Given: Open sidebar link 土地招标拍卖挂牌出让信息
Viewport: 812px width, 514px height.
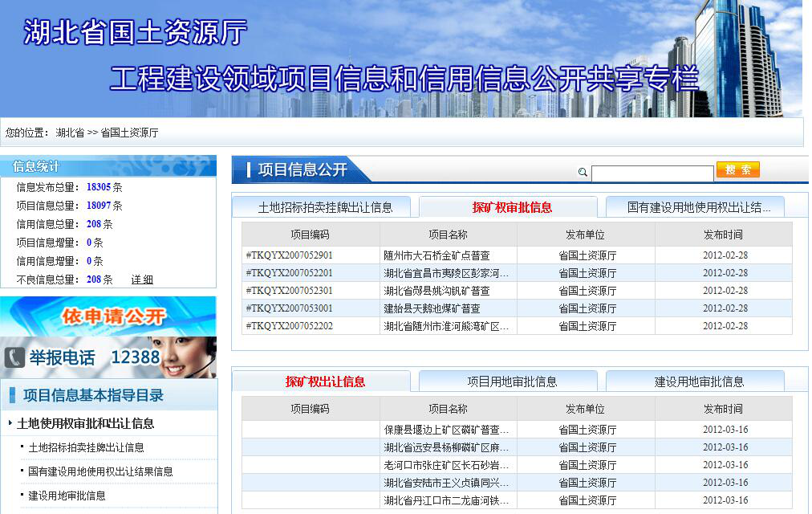Looking at the screenshot, I should [86, 447].
